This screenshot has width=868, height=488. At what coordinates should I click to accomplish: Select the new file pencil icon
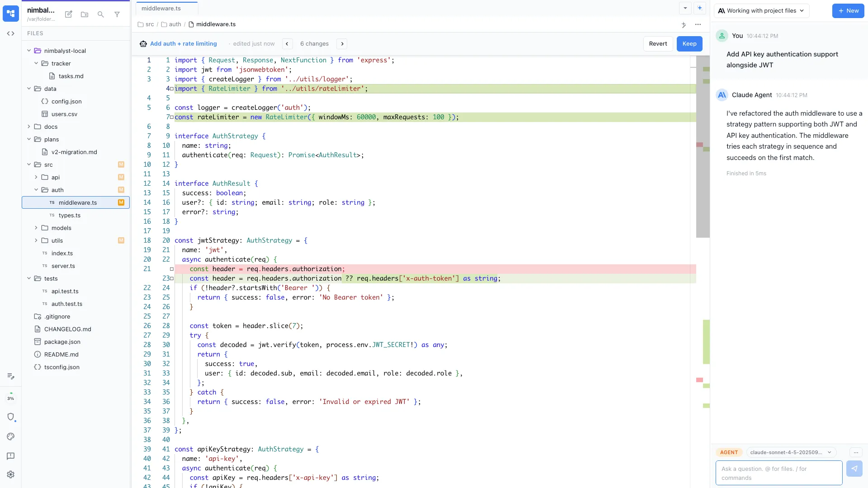click(69, 14)
